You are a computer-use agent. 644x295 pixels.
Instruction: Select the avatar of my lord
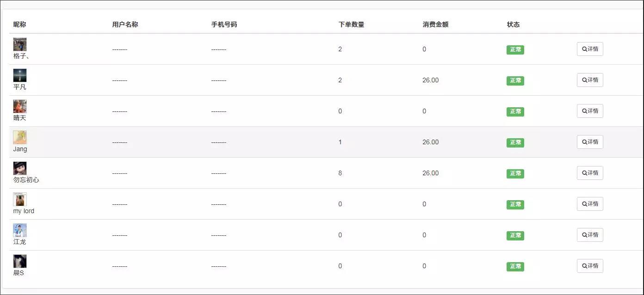20,199
